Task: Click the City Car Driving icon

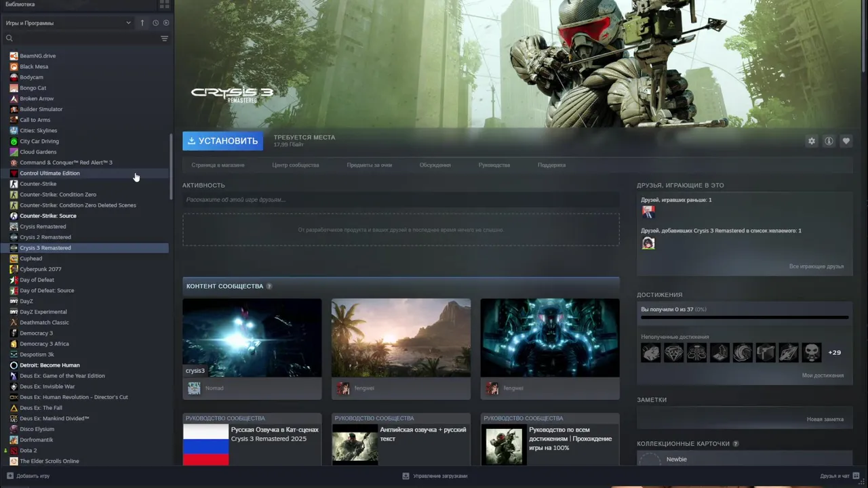Action: 14,141
